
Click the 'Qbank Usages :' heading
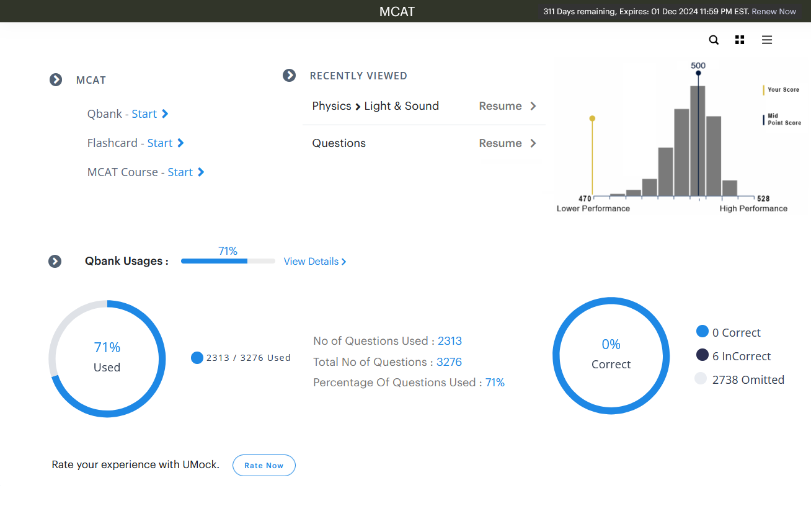(x=126, y=261)
